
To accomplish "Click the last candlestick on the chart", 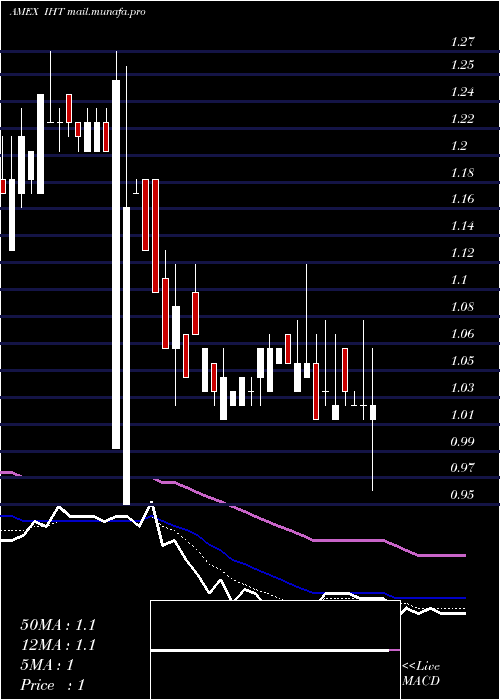I will [x=373, y=412].
